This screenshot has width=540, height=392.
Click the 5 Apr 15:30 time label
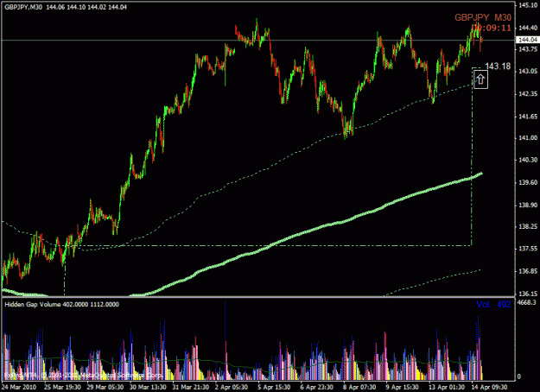coord(274,387)
